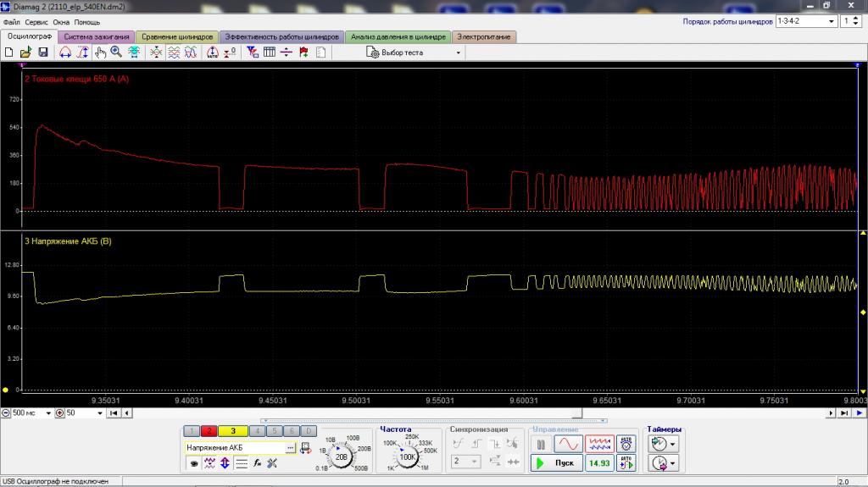The image size is (868, 487).
Task: Open the Окна menu
Action: click(x=61, y=22)
